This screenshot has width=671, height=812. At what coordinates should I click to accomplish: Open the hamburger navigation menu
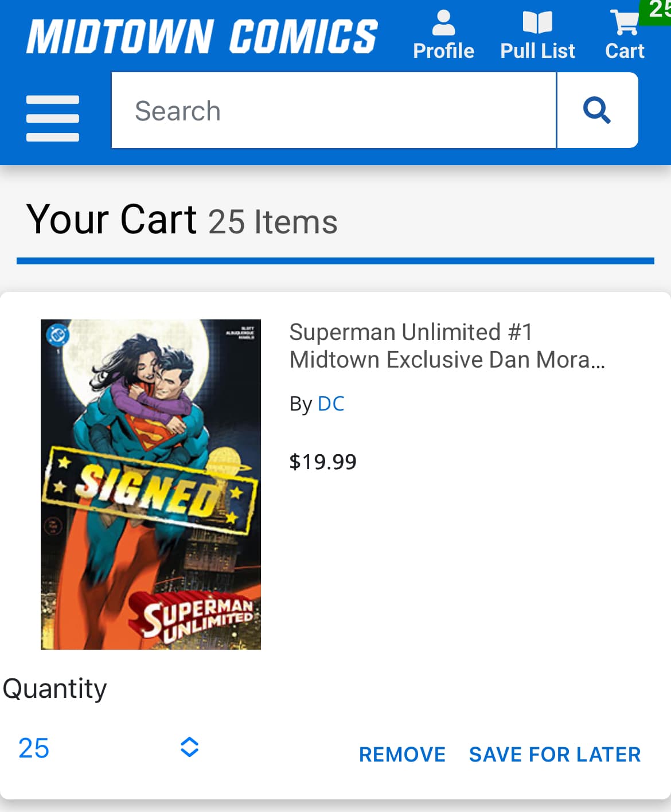[53, 118]
